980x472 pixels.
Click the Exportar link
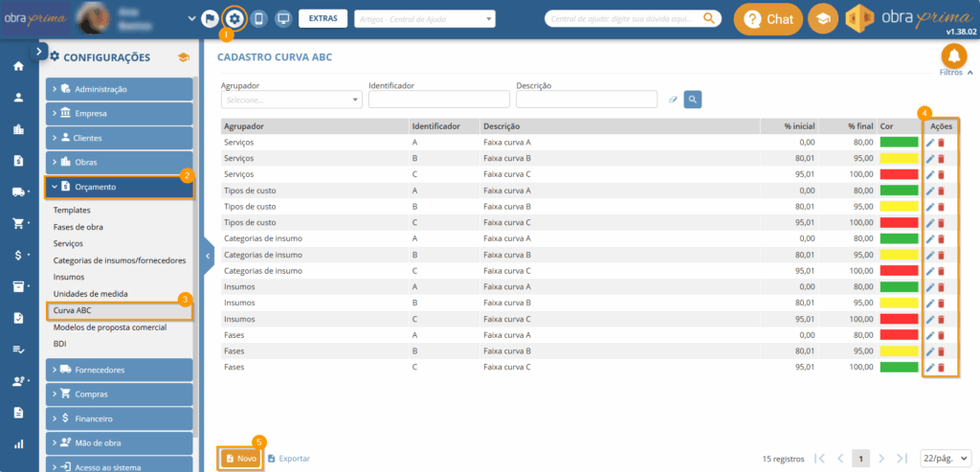pyautogui.click(x=289, y=459)
